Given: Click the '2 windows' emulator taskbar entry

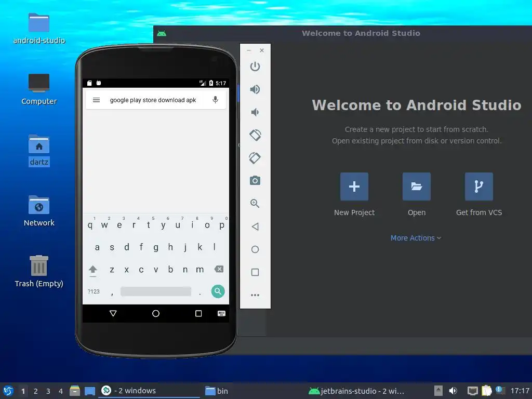Looking at the screenshot, I should 149,391.
